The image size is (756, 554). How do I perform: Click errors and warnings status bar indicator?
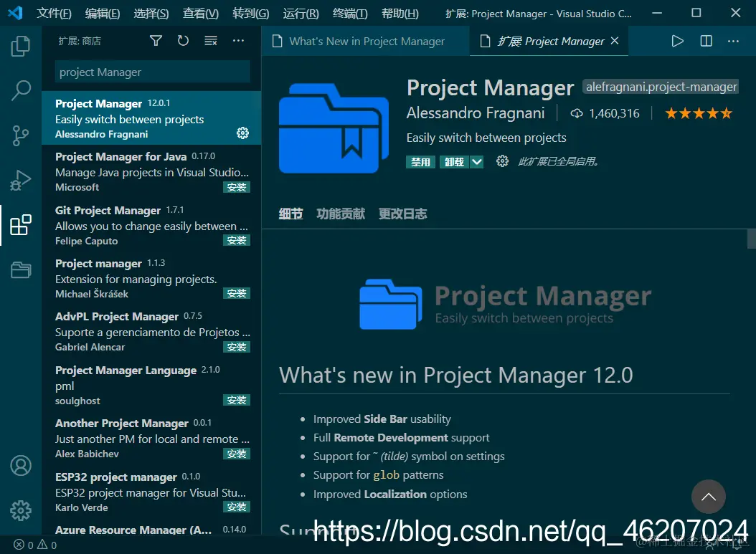(35, 545)
